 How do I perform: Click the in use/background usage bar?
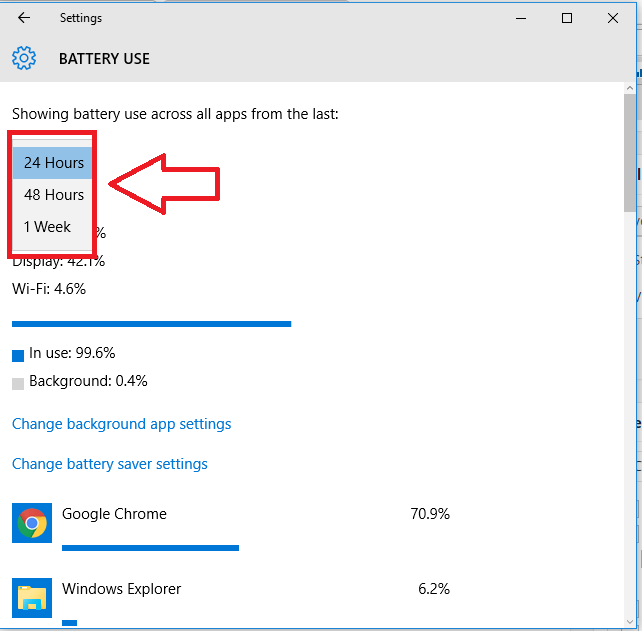[151, 324]
